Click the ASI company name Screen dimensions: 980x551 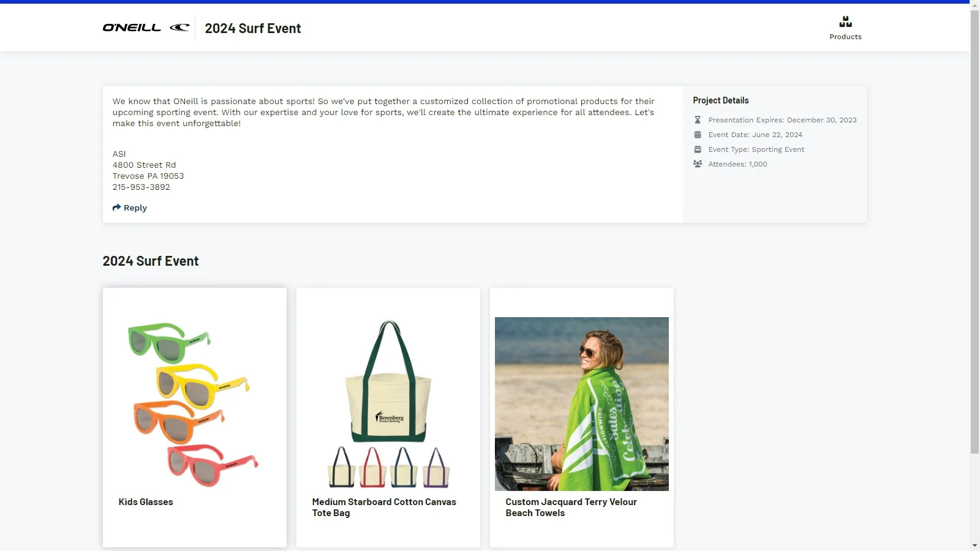[x=119, y=154]
